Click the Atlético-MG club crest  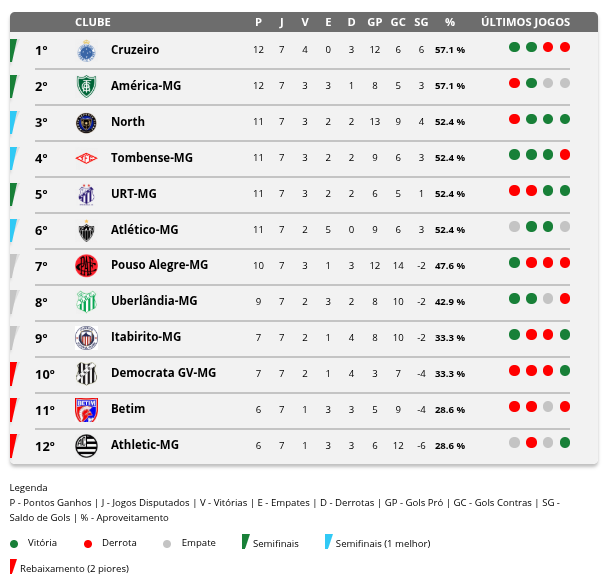coord(86,230)
